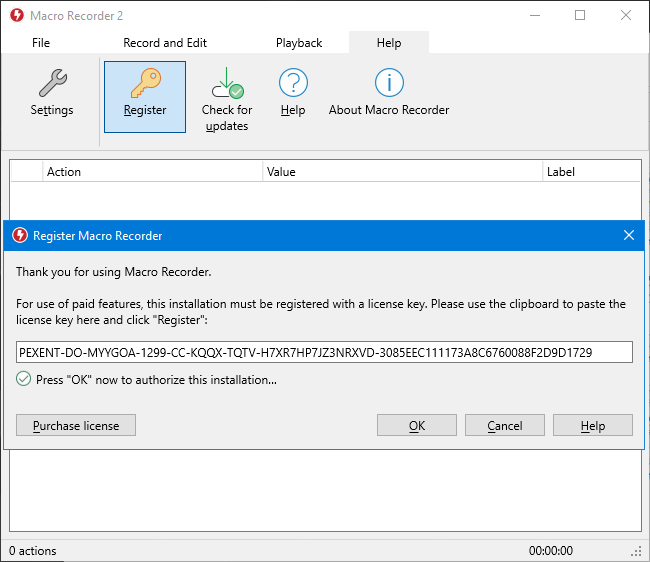Close the Register Macro Recorder dialog
The image size is (650, 562).
[x=629, y=235]
